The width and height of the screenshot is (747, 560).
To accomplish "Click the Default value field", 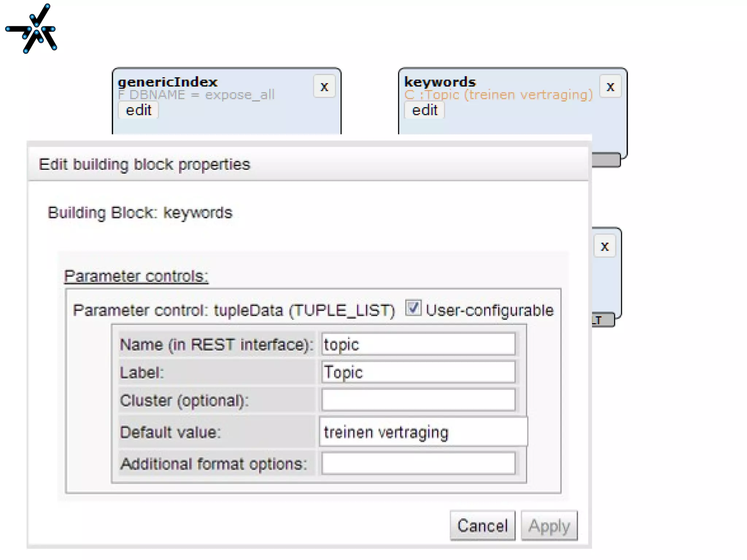I will click(423, 432).
